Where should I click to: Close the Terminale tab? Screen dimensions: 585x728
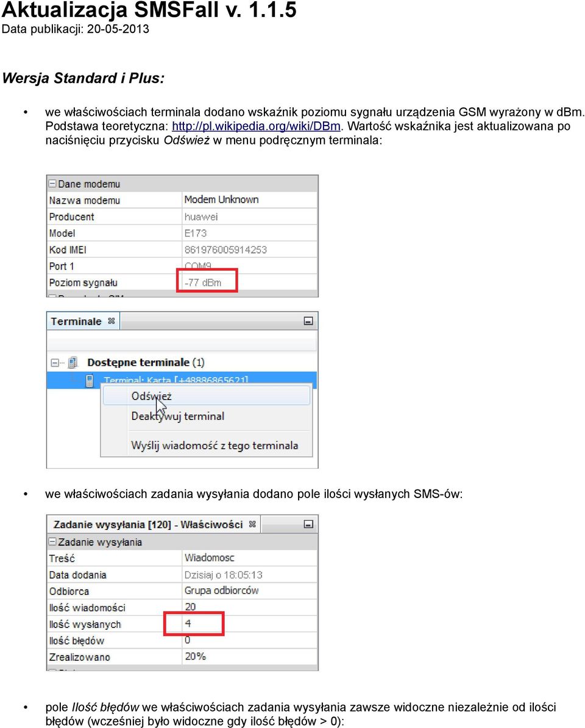[x=112, y=321]
